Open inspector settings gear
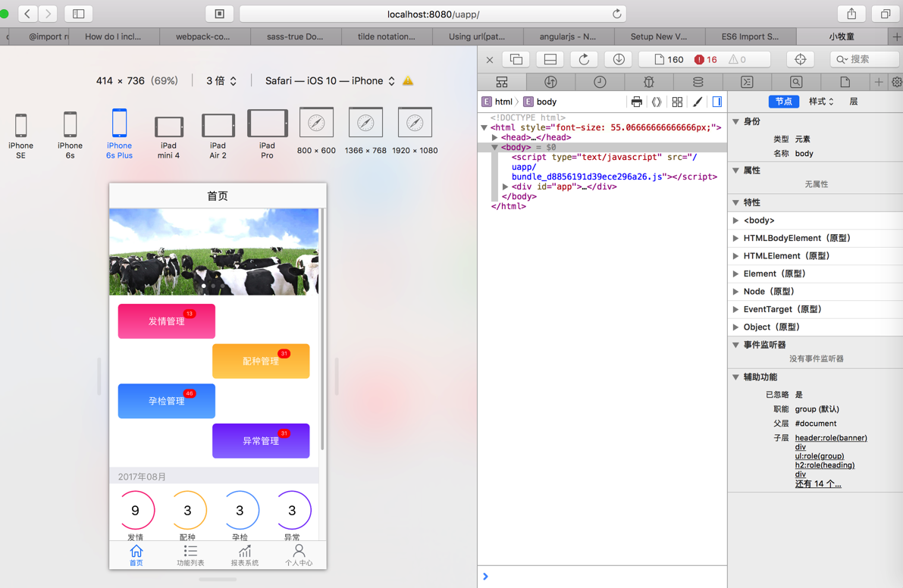Viewport: 903px width, 588px height. coord(897,82)
